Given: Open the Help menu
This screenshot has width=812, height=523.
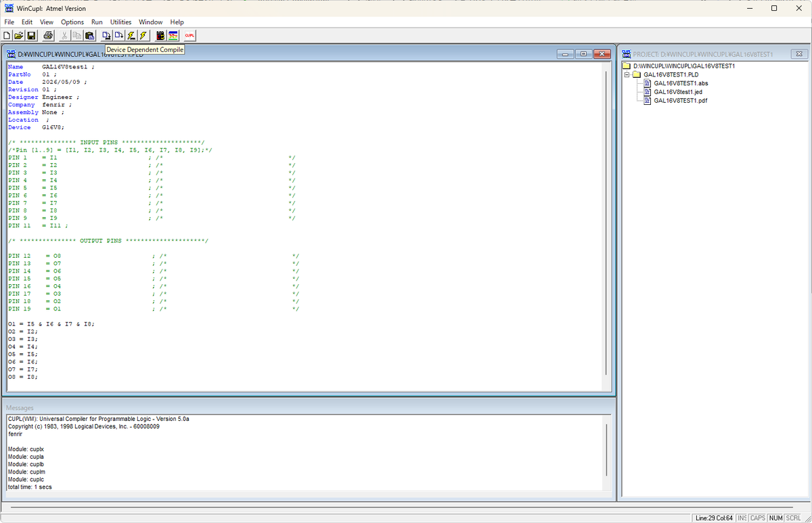Looking at the screenshot, I should point(177,22).
